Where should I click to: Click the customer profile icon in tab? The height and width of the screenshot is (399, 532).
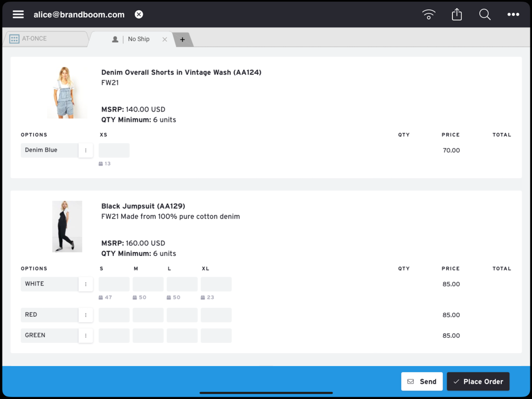[x=115, y=39]
